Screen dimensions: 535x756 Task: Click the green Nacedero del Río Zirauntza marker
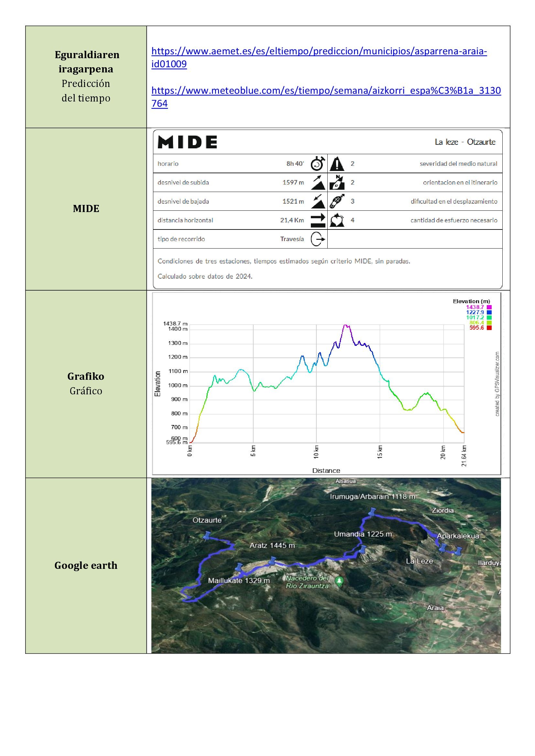tap(339, 581)
